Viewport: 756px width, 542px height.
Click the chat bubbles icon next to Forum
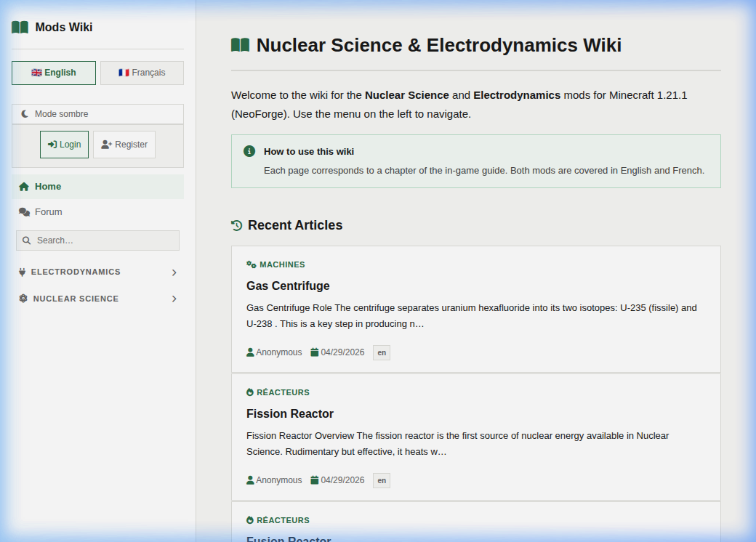pos(24,212)
